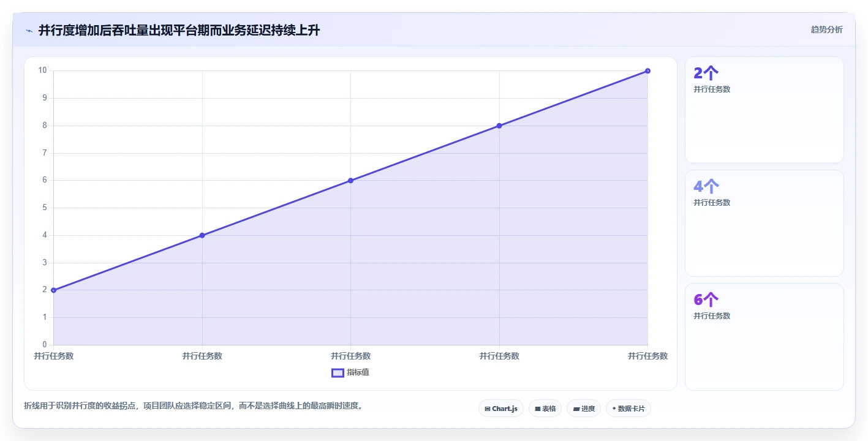Image resolution: width=868 pixels, height=441 pixels.
Task: Click the 趋势分析 label in the header
Action: (x=826, y=29)
